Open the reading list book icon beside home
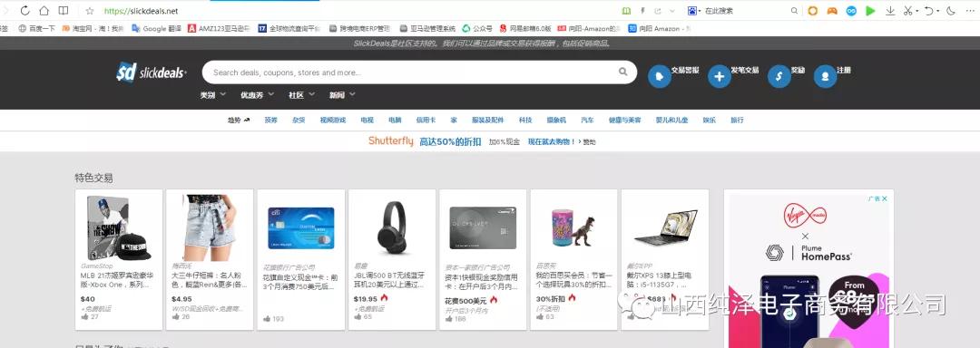Screen dimensions: 980x348 [x=64, y=11]
